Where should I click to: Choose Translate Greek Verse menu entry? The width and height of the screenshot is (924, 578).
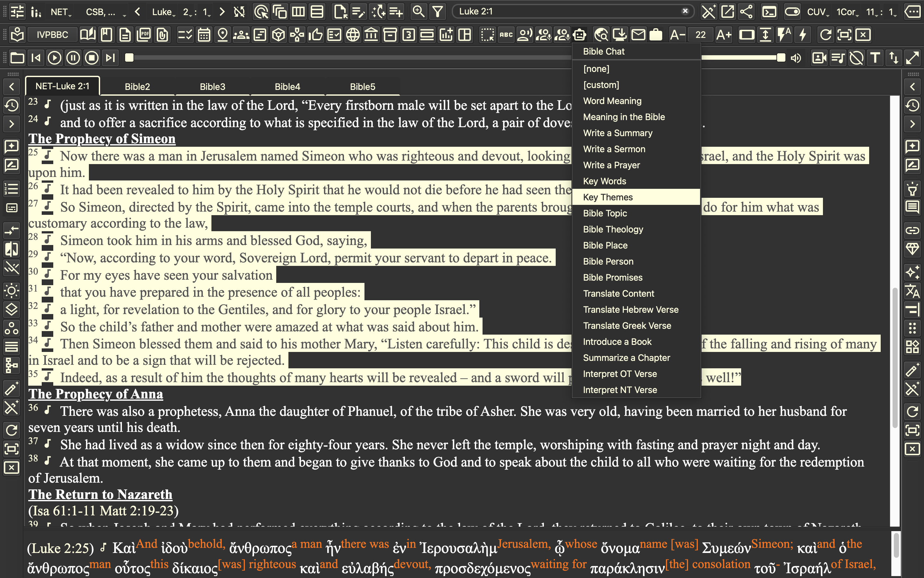click(x=636, y=325)
